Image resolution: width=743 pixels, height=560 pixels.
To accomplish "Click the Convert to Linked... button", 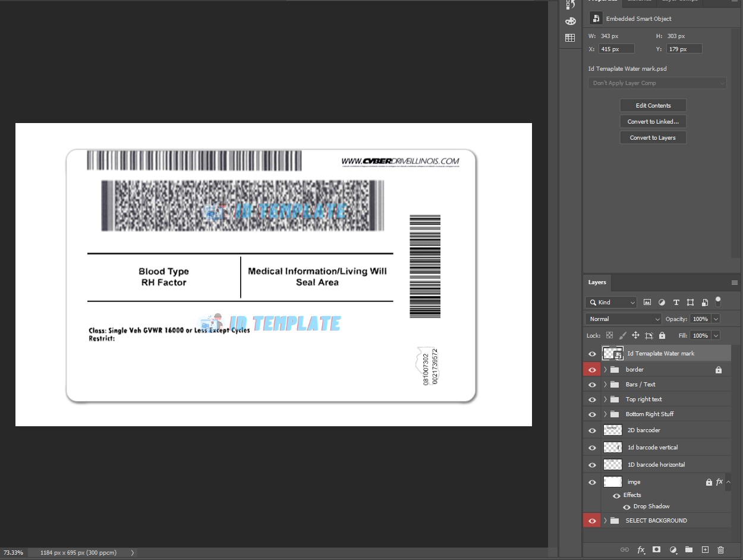I will pos(653,122).
